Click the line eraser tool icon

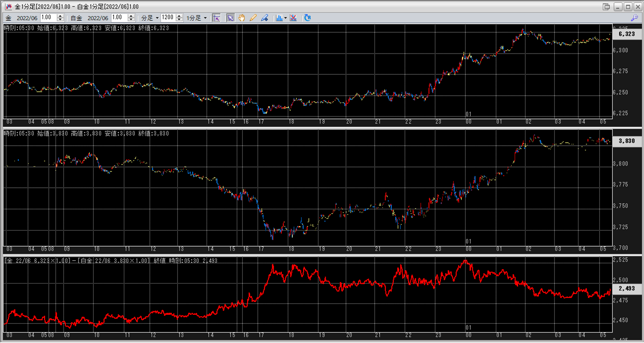point(265,18)
